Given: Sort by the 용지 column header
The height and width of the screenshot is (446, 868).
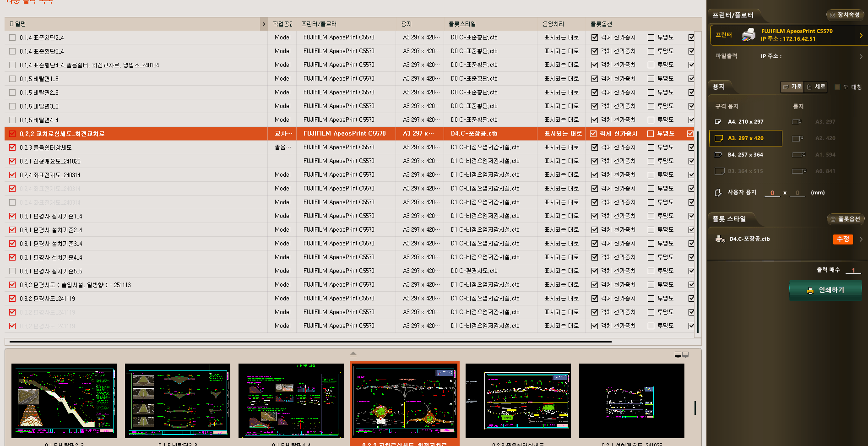Looking at the screenshot, I should (x=407, y=24).
